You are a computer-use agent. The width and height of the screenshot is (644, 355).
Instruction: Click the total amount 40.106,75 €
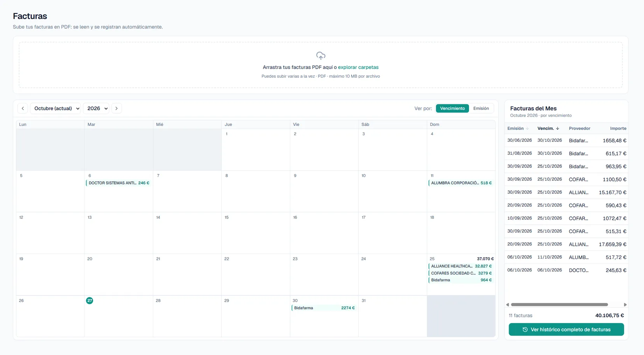coord(609,315)
